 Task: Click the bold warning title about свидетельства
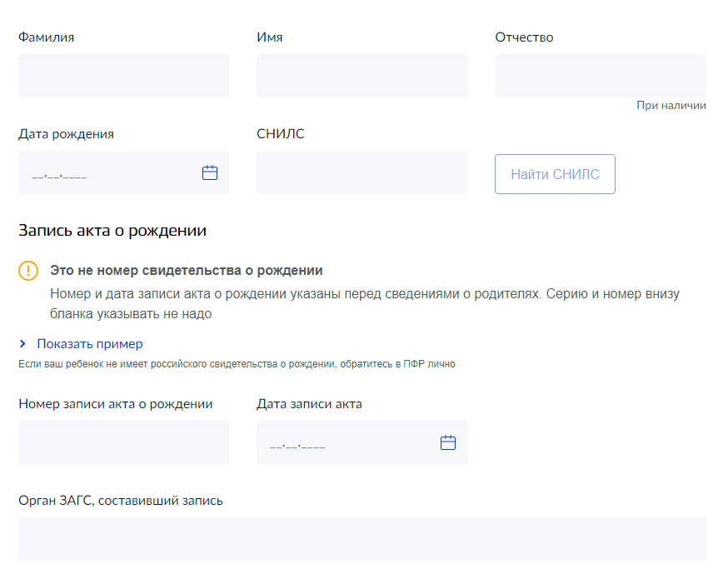pyautogui.click(x=186, y=271)
